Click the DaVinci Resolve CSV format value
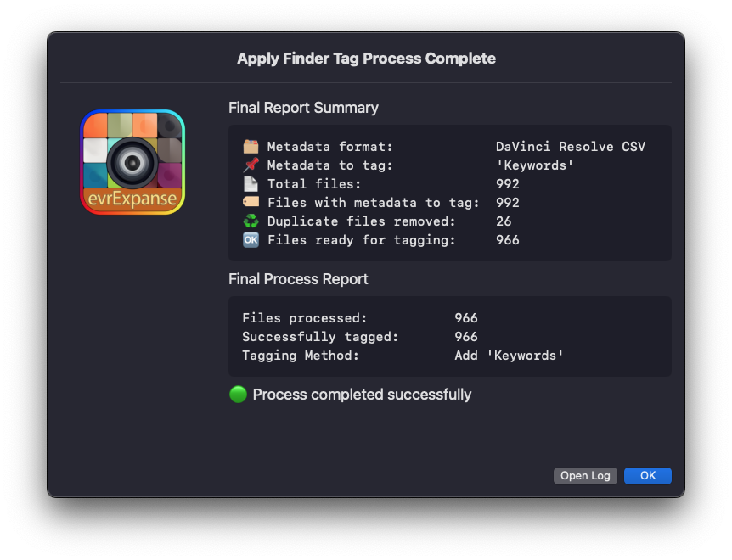This screenshot has width=732, height=560. (570, 147)
